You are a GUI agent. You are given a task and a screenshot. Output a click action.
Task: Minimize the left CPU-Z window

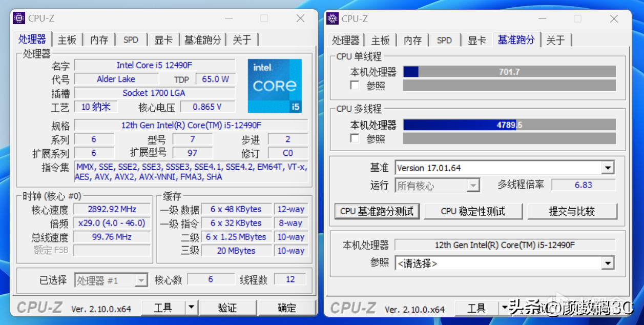(x=228, y=18)
